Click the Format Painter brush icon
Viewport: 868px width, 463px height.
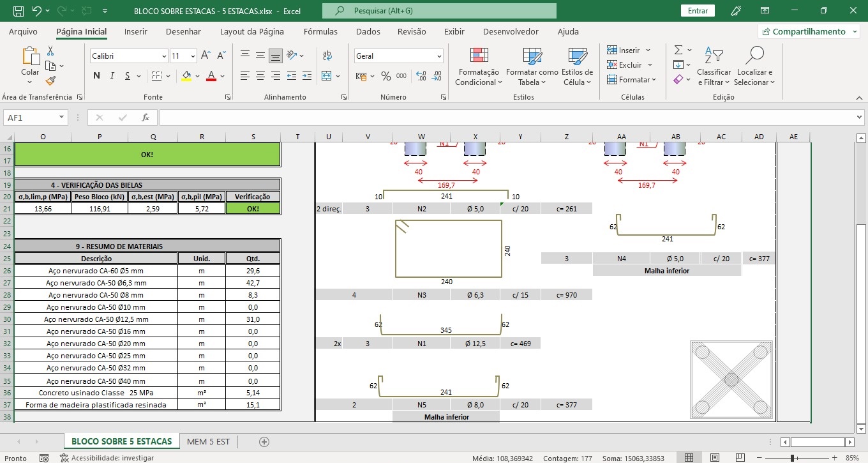(x=51, y=80)
